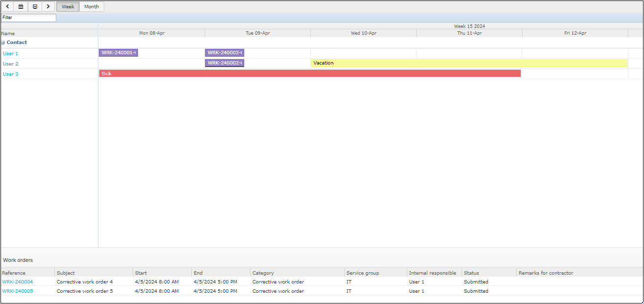Screen dimensions: 644x304
Task: Click the today dropdown box icon
Action: (x=35, y=7)
